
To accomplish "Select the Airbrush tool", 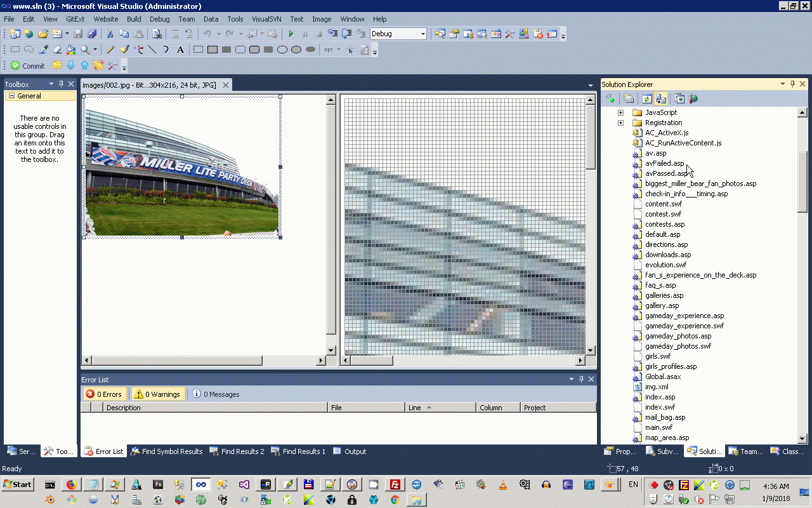I will coord(138,50).
